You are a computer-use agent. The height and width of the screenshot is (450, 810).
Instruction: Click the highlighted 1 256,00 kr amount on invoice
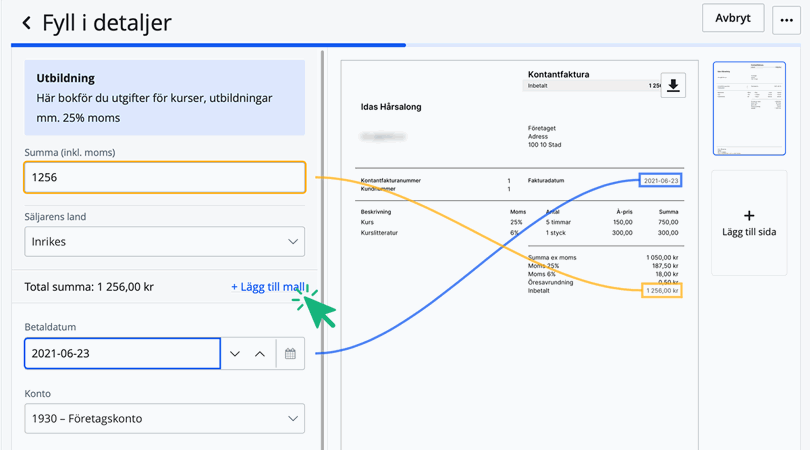point(661,291)
